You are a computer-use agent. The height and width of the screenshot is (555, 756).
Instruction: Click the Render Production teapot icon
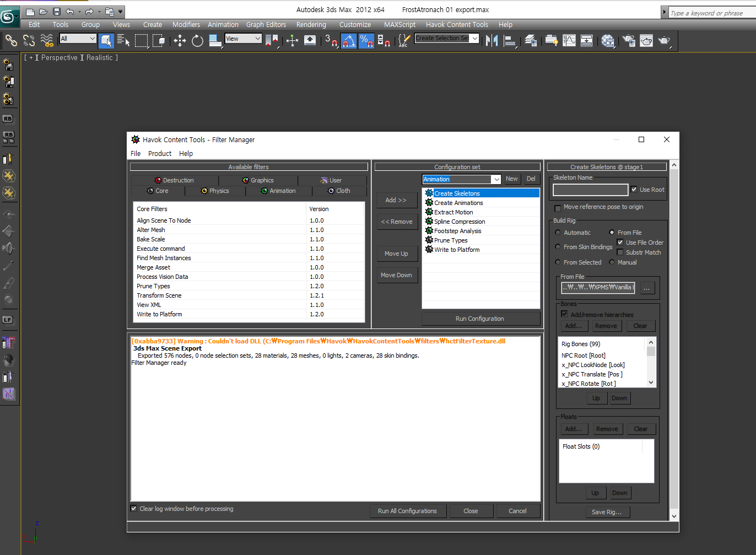click(x=665, y=40)
